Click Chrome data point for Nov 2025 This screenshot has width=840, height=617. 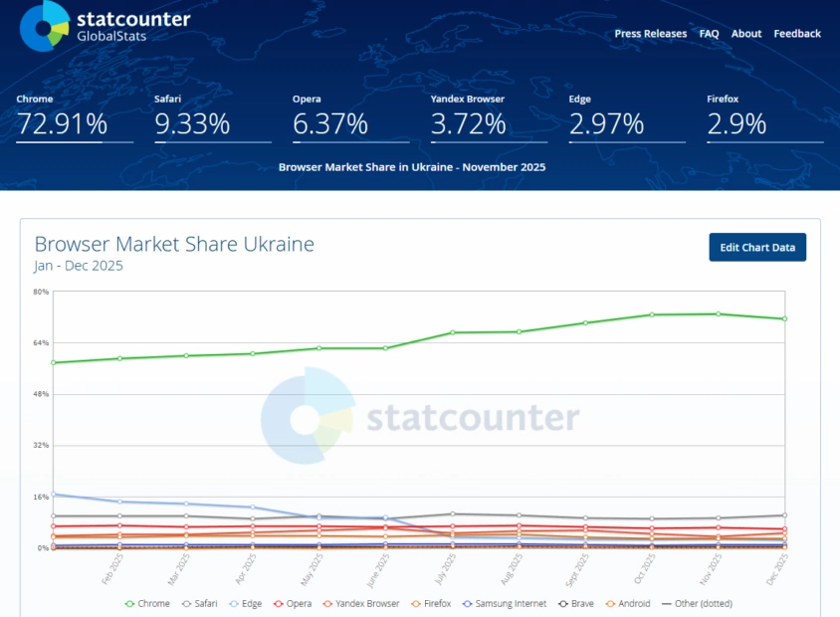719,313
